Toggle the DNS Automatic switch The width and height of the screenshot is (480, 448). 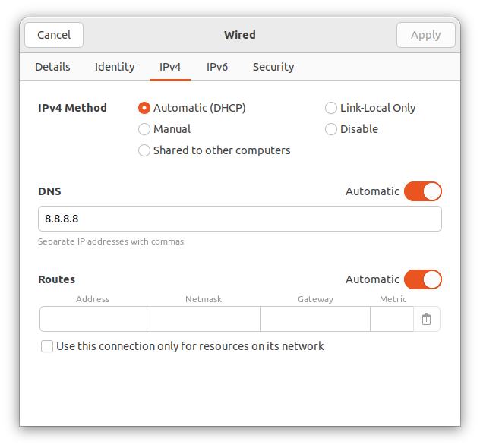click(x=423, y=191)
